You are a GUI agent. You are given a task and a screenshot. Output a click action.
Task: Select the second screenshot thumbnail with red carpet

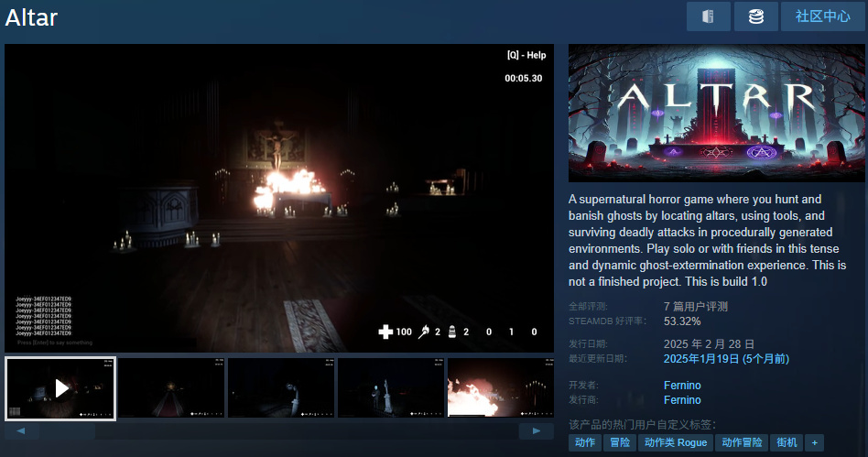[171, 387]
